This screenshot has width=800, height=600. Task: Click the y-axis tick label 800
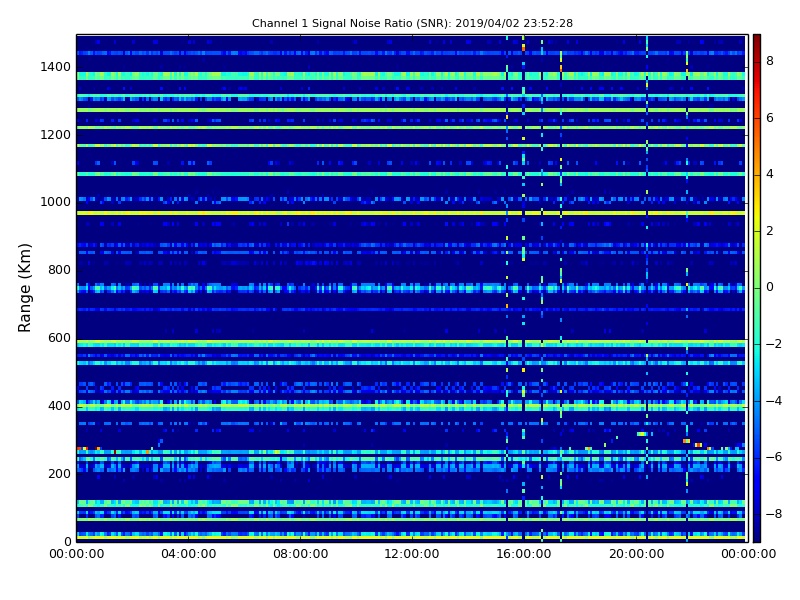[59, 270]
